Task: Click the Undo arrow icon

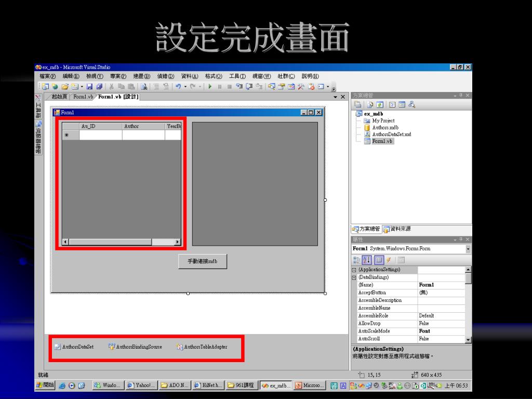Action: [x=178, y=87]
